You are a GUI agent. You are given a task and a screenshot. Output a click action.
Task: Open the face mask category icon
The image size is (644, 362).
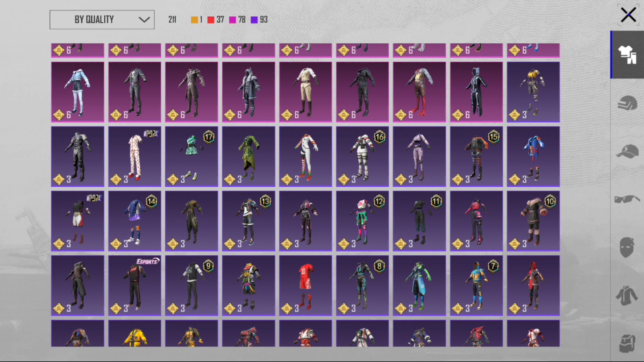627,247
